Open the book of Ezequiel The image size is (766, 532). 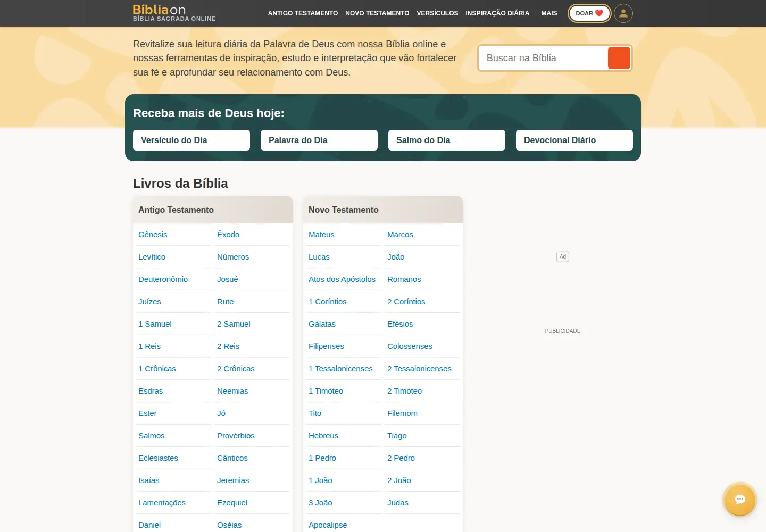(232, 503)
